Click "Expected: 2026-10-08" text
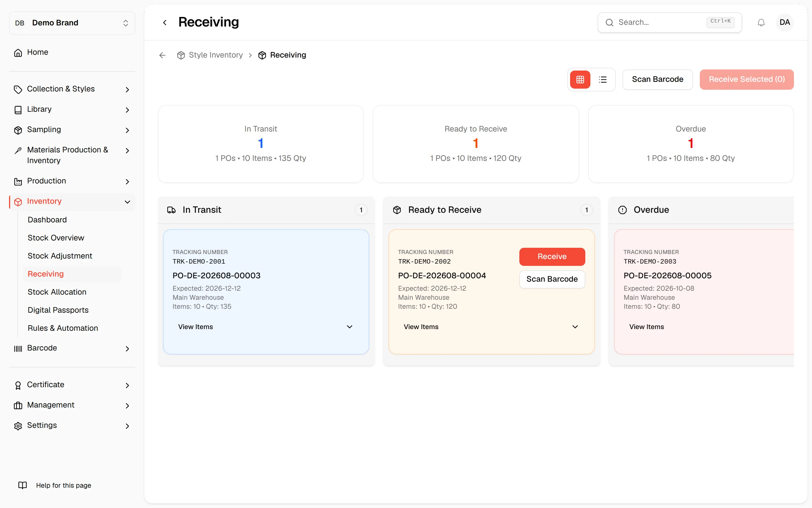Viewport: 812px width, 508px height. tap(659, 288)
